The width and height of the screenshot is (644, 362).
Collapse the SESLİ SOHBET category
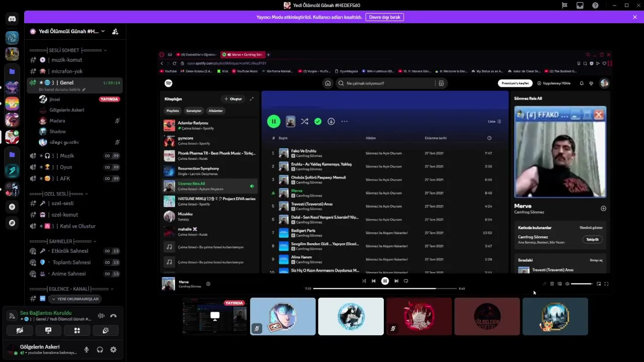click(68, 50)
